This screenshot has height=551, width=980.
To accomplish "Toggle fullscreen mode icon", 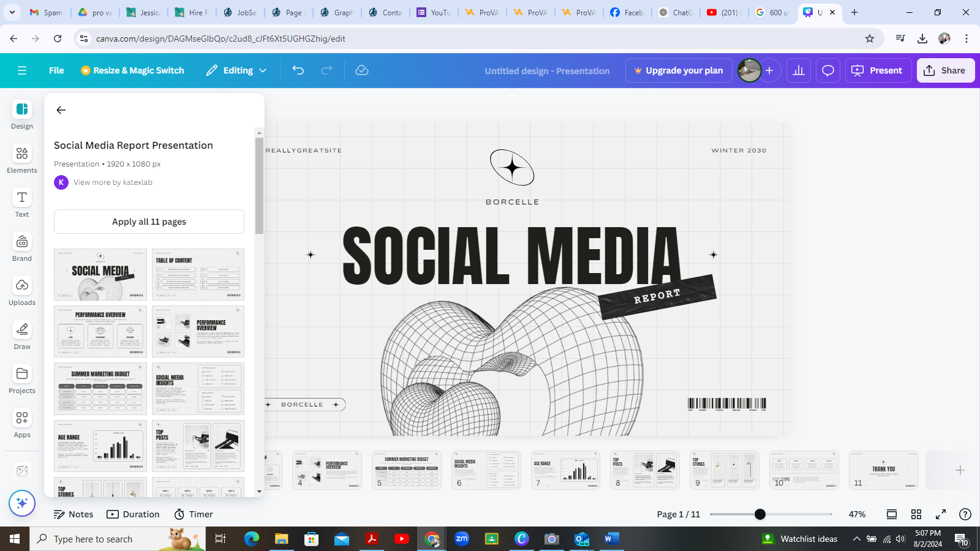I will 941,514.
